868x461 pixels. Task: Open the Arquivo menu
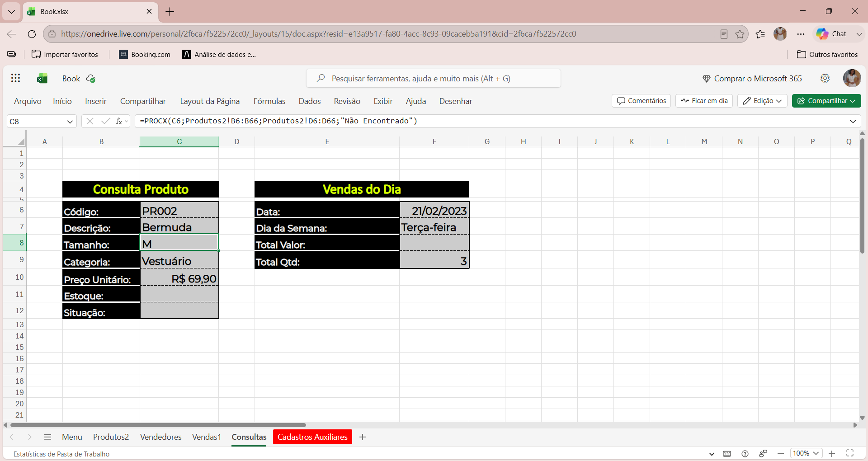tap(28, 101)
